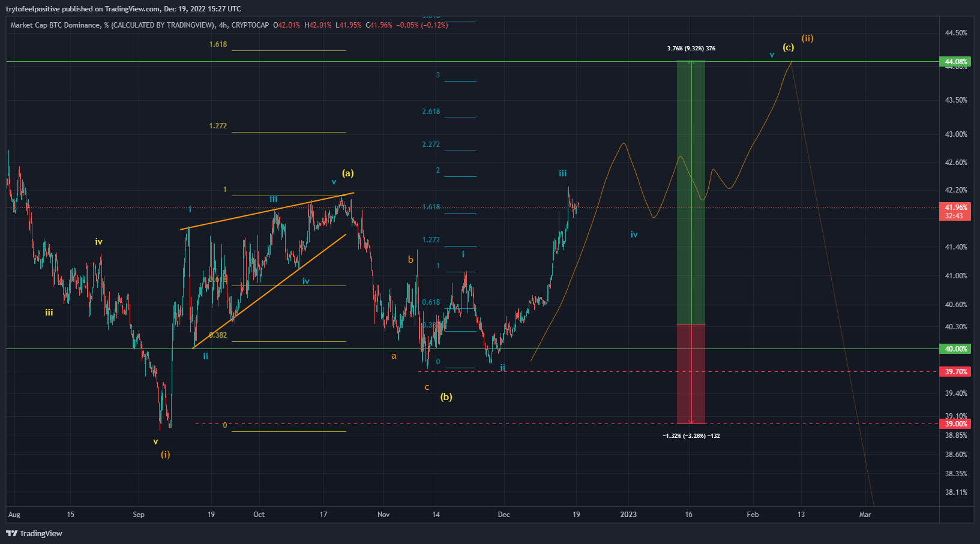Click the Mar label on time axis
Image resolution: width=980 pixels, height=544 pixels.
[x=865, y=515]
